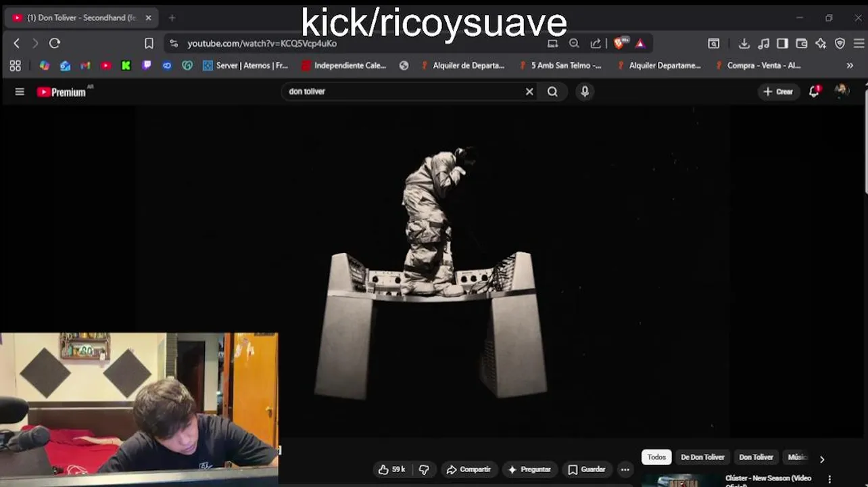Open the 5 Amb San Telmo bookmark
This screenshot has width=868, height=487.
[x=560, y=66]
